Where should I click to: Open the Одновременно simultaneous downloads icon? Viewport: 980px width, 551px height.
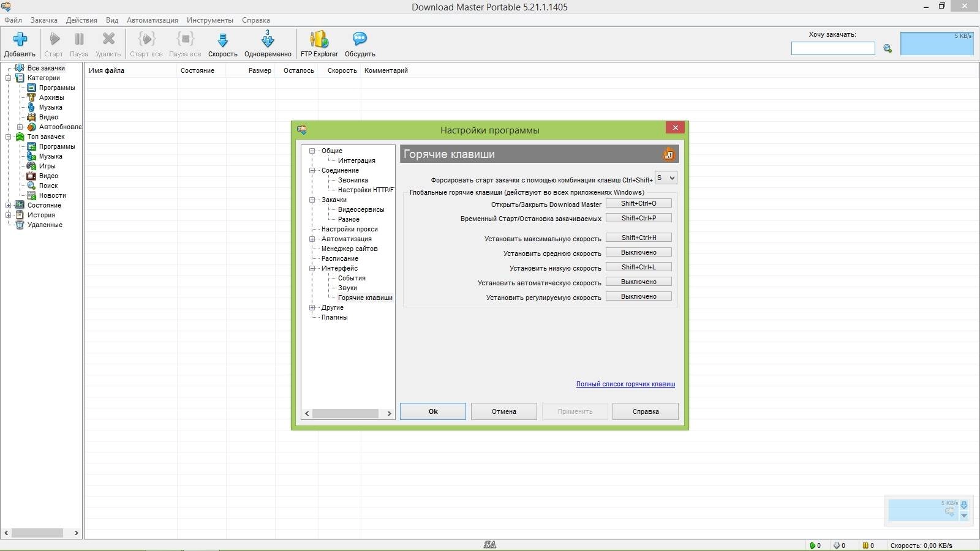pyautogui.click(x=268, y=39)
